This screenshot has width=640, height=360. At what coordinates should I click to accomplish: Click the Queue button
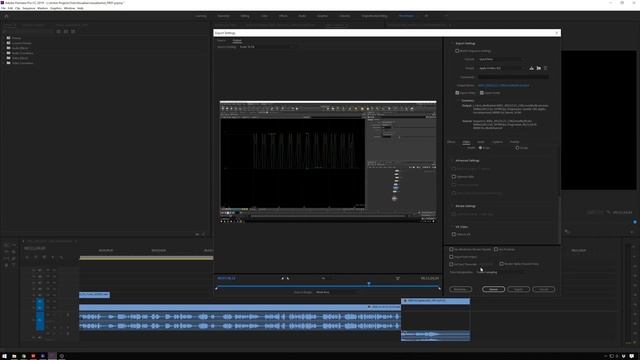[493, 289]
